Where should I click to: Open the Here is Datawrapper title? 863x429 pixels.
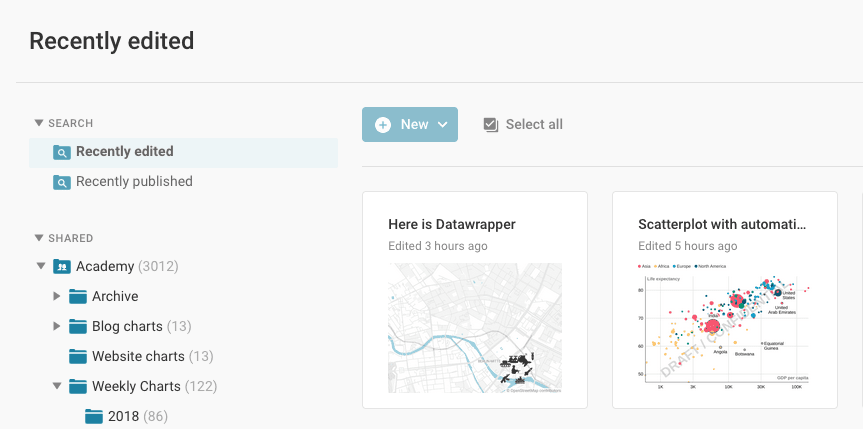452,224
